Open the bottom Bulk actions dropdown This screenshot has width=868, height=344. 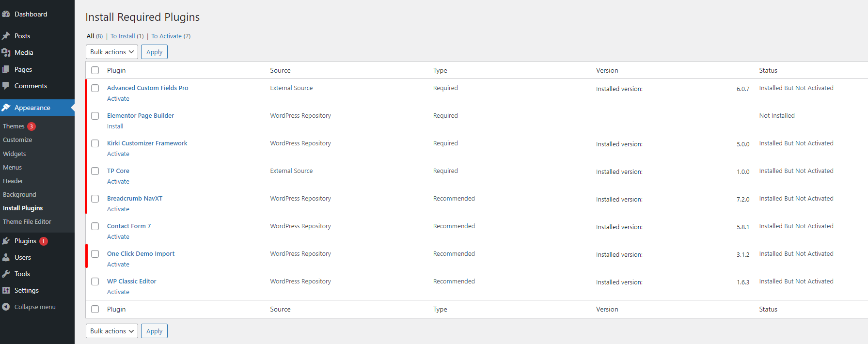(112, 331)
